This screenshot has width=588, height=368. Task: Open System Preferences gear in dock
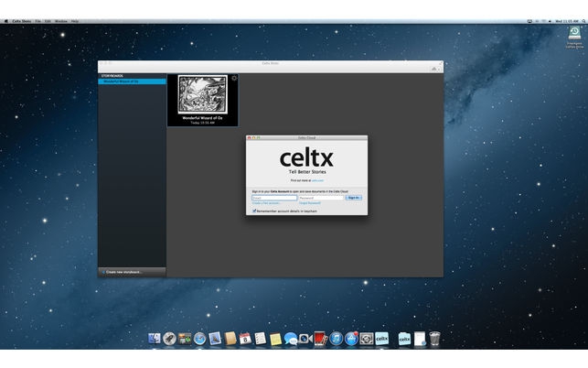367,339
